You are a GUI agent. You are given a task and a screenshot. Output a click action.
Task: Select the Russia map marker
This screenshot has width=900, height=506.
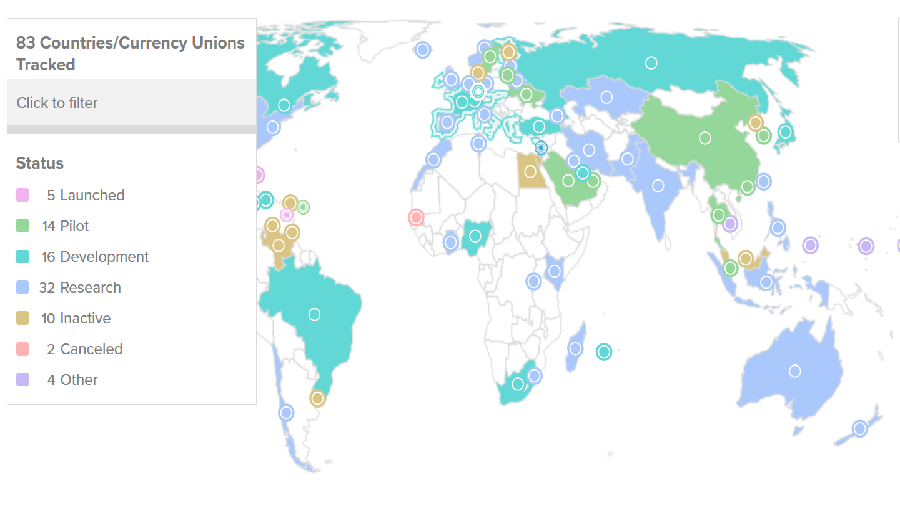coord(651,63)
